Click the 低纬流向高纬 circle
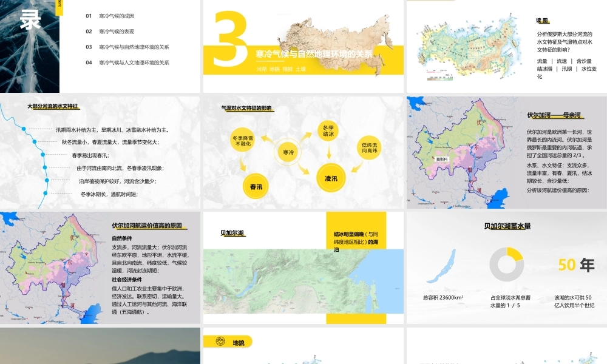The image size is (607, 364). coord(370,147)
